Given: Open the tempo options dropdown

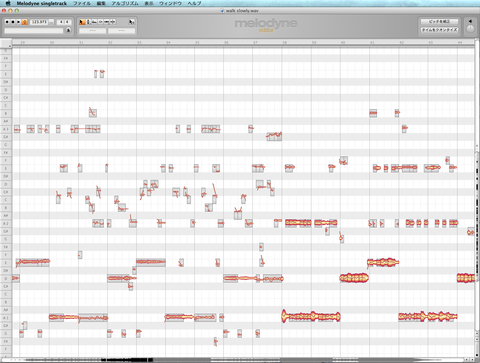Looking at the screenshot, I should 51,22.
